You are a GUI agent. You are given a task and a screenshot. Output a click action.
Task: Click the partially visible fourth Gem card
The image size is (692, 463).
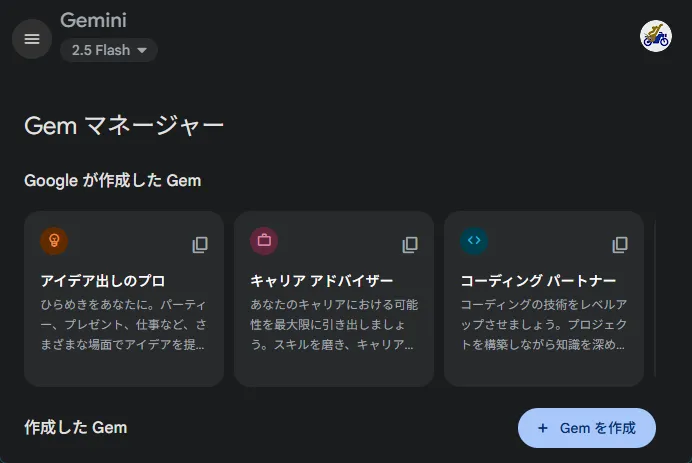(x=655, y=299)
